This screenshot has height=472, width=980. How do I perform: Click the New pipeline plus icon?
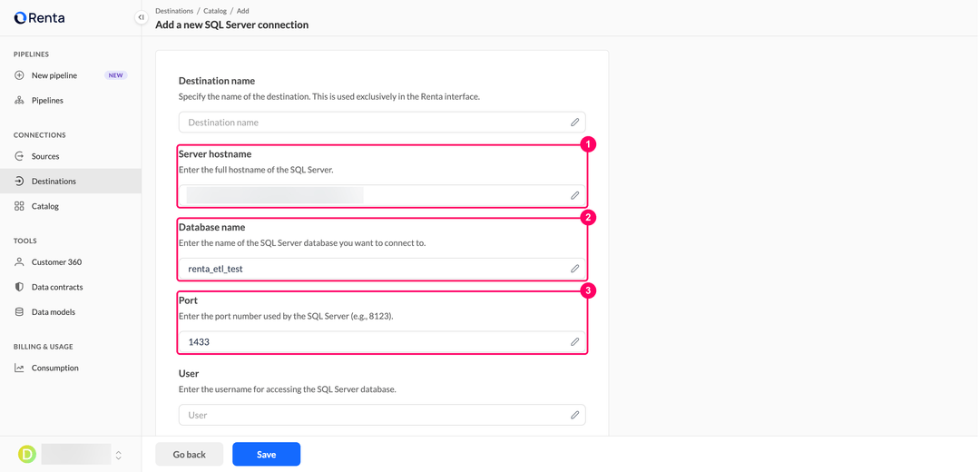point(19,75)
